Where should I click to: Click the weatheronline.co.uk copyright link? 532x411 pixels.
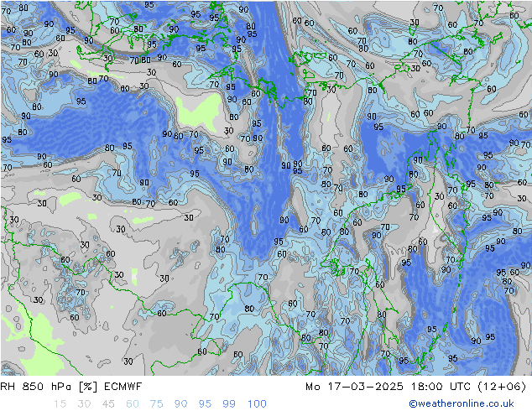pos(462,403)
